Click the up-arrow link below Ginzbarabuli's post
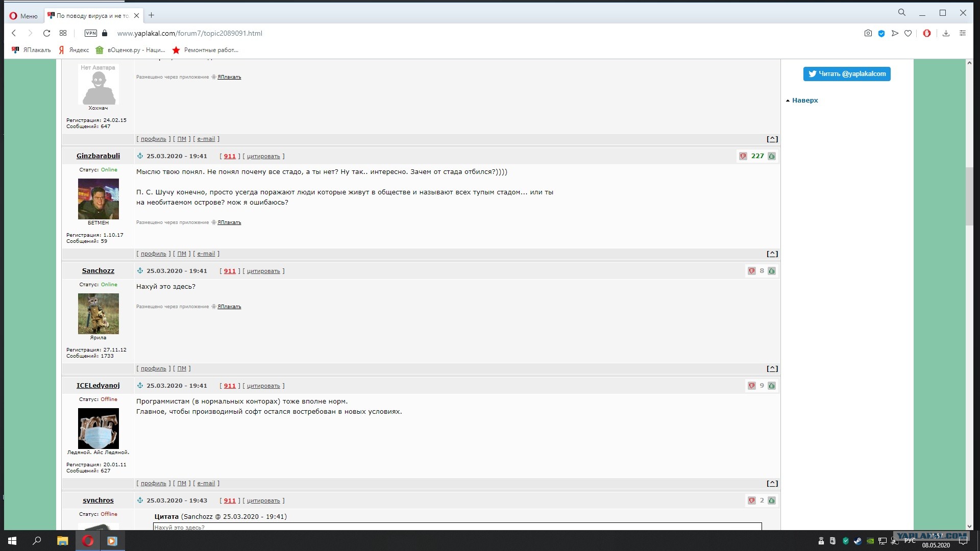 (772, 254)
